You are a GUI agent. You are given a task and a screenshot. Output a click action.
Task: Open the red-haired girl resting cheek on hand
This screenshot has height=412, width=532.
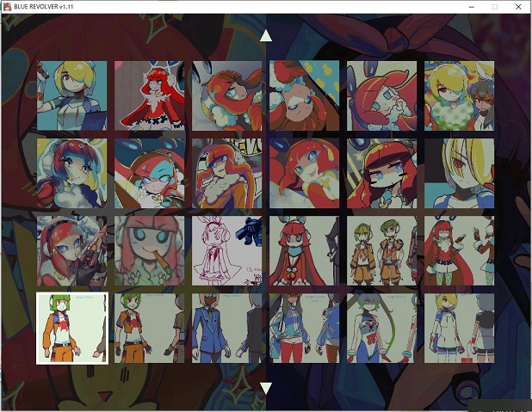381,95
